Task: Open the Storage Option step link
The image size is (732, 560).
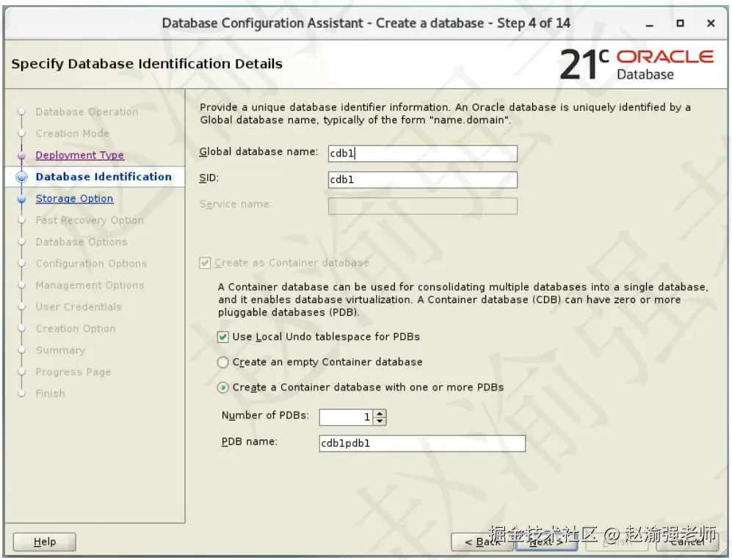Action: click(74, 198)
